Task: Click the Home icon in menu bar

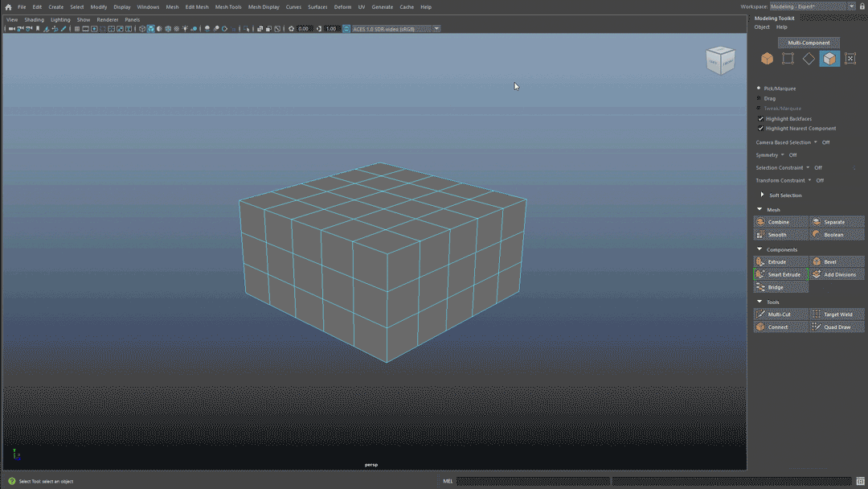Action: [x=8, y=7]
